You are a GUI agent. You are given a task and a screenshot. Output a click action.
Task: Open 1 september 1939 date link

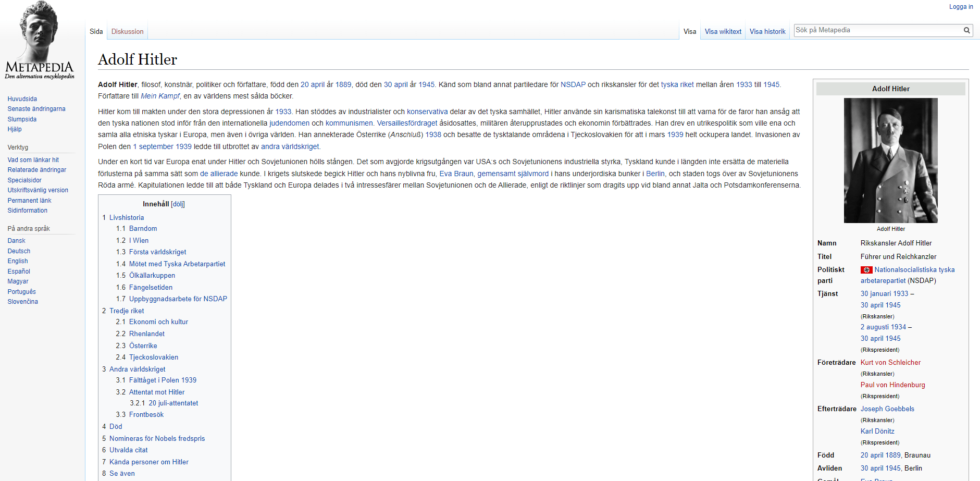click(162, 147)
